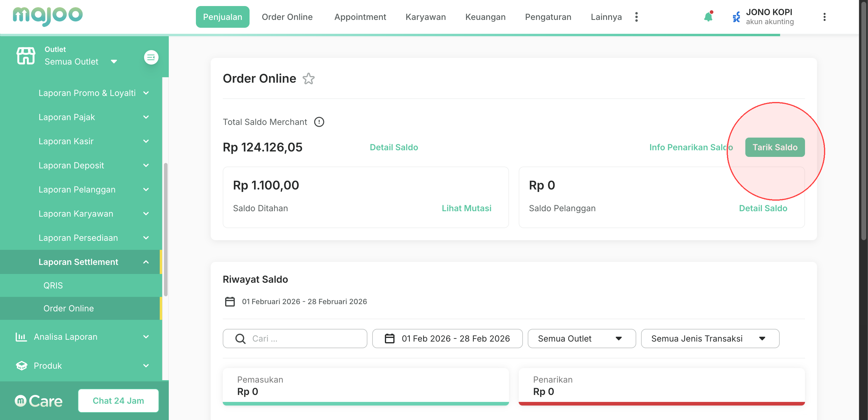868x420 pixels.
Task: Collapse sidebar using the round menu icon
Action: click(151, 57)
